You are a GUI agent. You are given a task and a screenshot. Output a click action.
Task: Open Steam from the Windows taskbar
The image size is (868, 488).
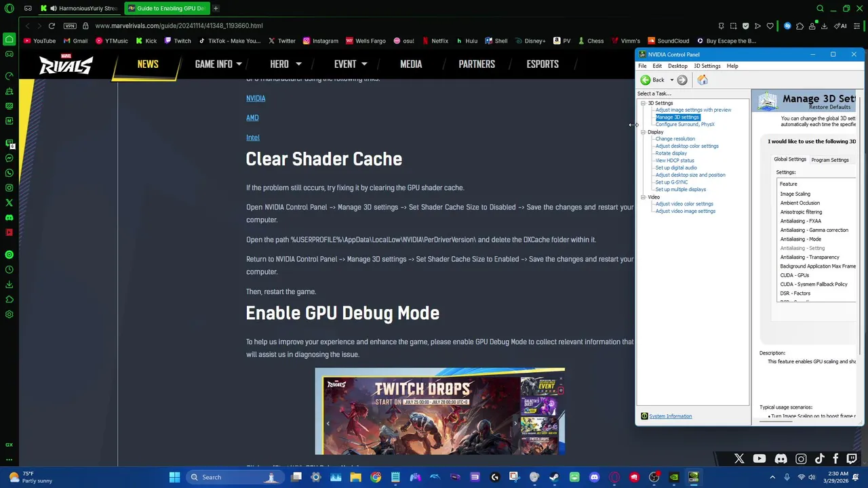554,477
